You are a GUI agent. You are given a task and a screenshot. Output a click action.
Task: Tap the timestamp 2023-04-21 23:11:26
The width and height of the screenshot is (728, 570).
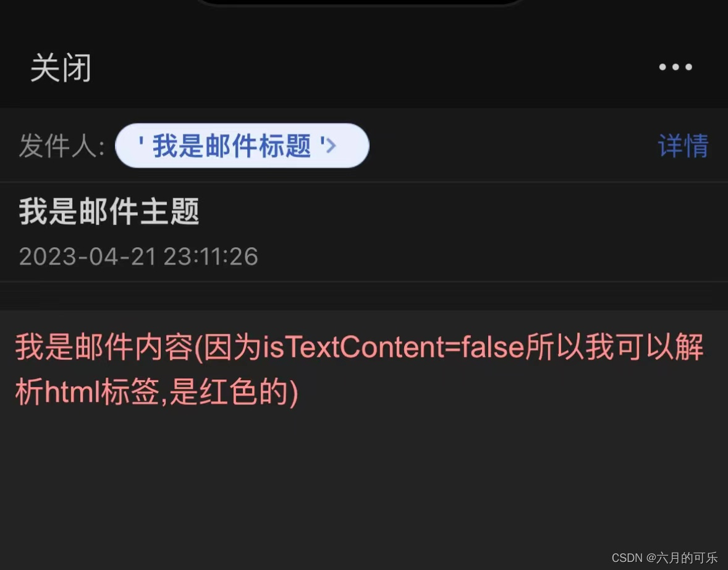tap(138, 257)
